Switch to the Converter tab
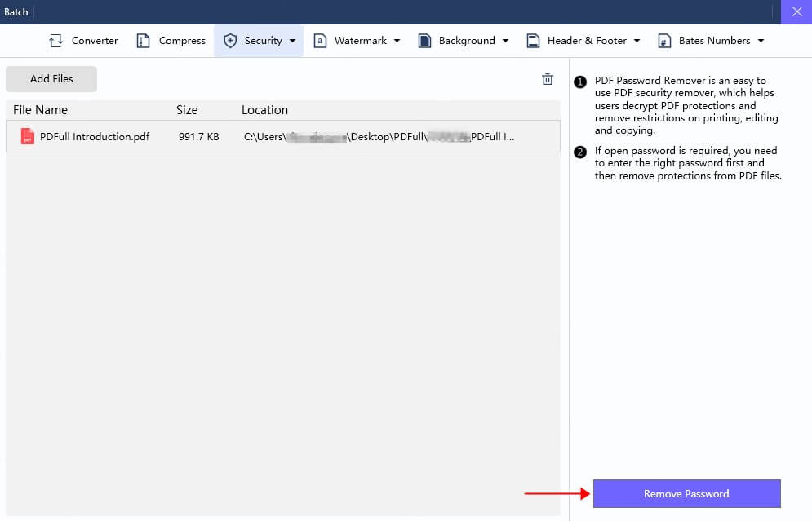Viewport: 812px width, 521px height. [x=95, y=41]
